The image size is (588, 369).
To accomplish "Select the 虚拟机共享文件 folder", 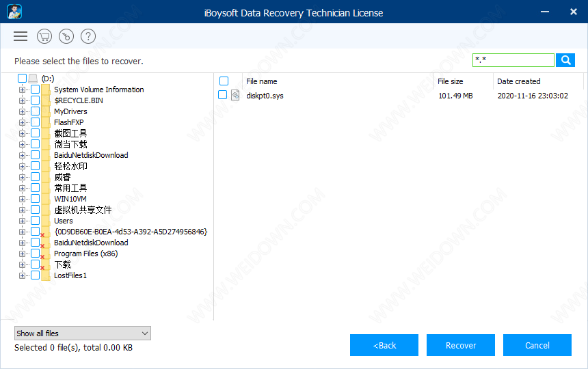I will tap(83, 210).
